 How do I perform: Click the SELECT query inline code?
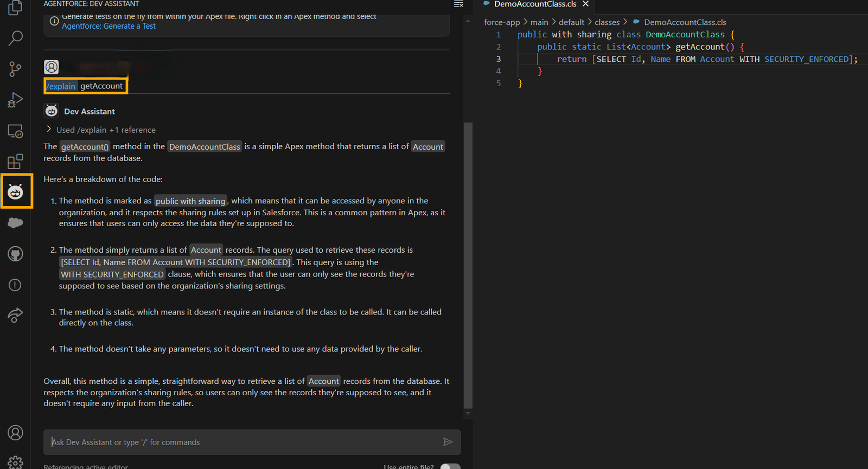pos(176,262)
